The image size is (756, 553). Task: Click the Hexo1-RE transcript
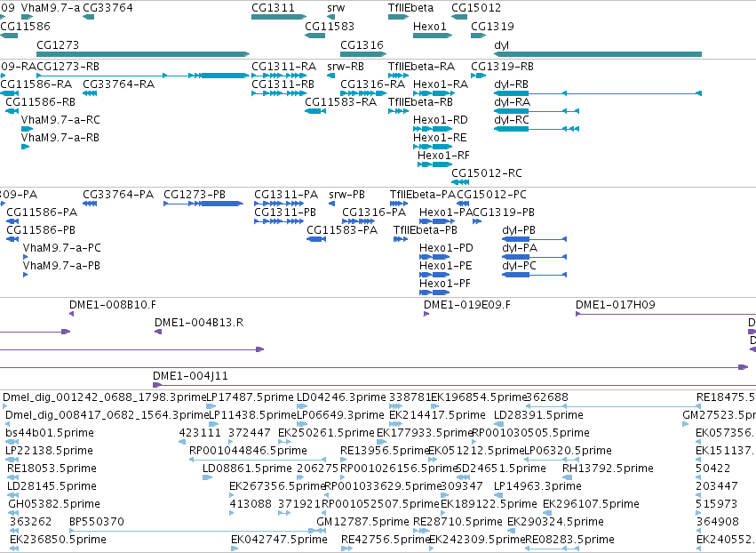tap(433, 147)
